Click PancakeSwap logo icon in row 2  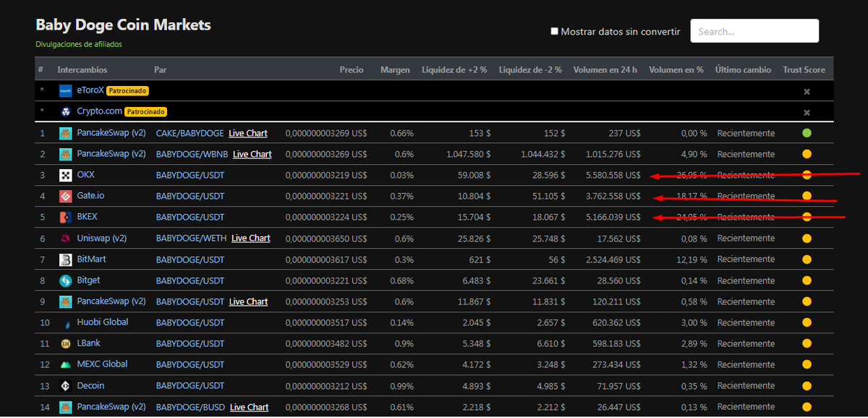(66, 154)
